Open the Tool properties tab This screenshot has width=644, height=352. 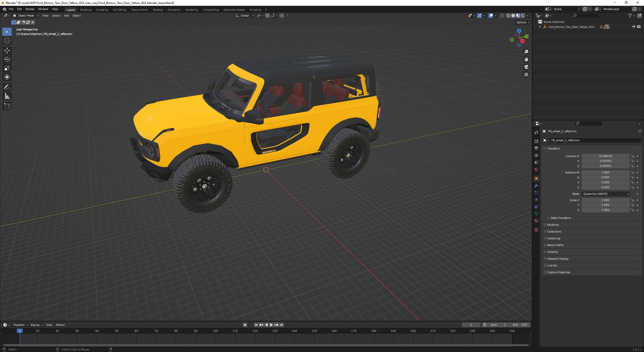click(536, 132)
